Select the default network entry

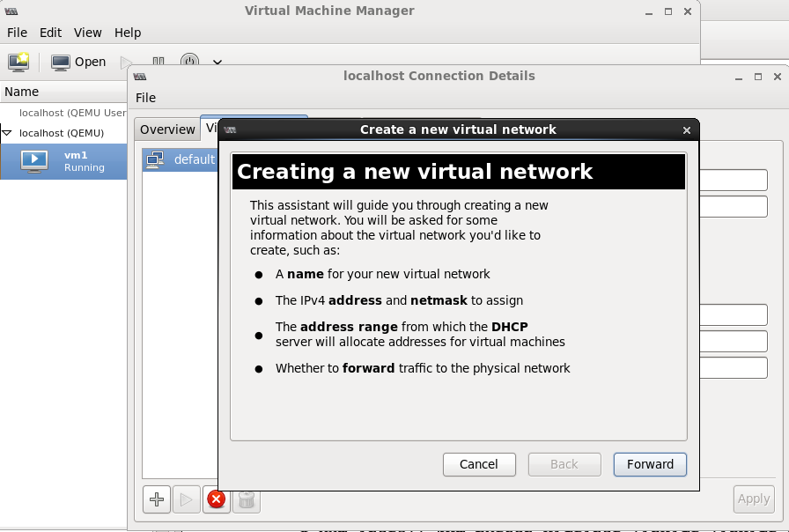click(181, 159)
